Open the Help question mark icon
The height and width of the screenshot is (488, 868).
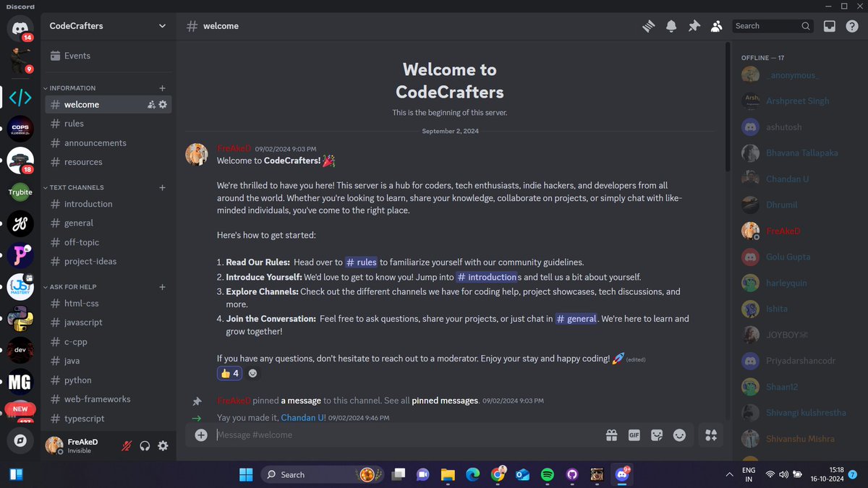[x=852, y=26]
